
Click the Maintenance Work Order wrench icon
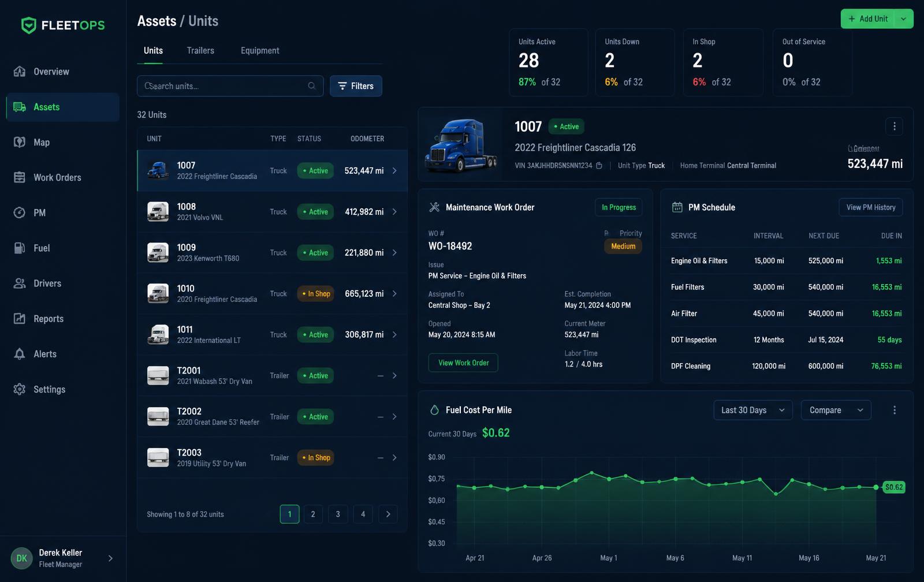click(x=435, y=207)
